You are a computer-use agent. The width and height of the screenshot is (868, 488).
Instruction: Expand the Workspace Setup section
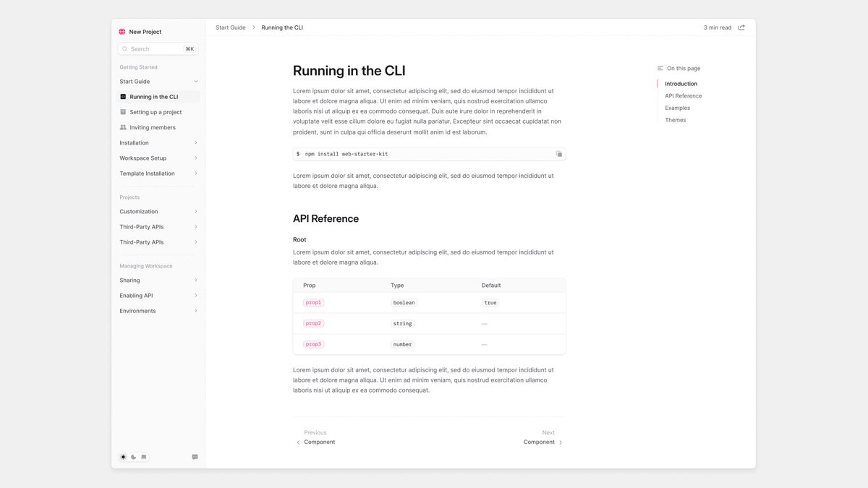[x=195, y=158]
